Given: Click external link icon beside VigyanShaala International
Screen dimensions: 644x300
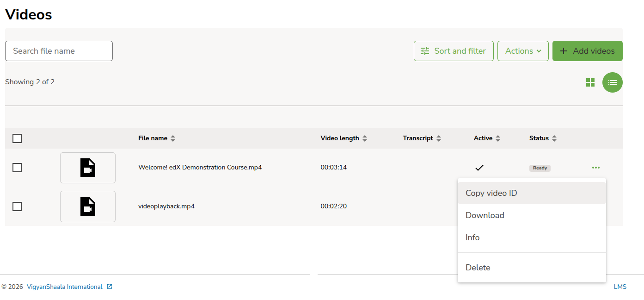Looking at the screenshot, I should coord(110,287).
